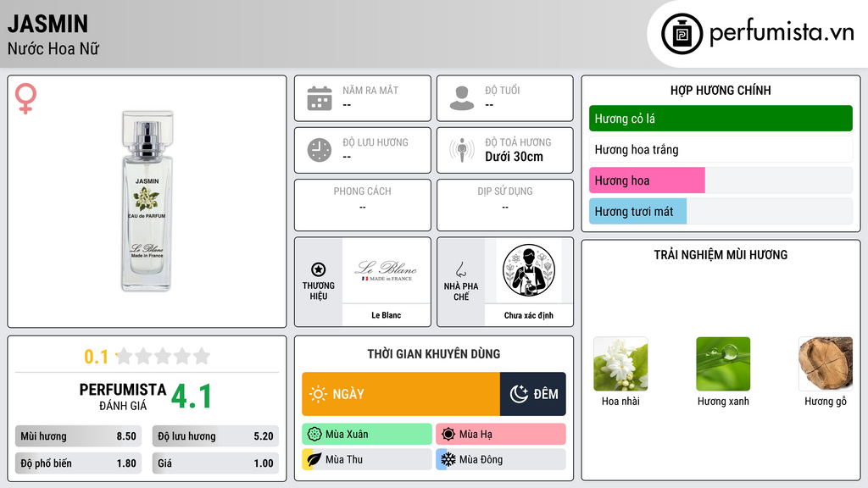
Task: Open the Le Blanc brand logo image
Action: [x=386, y=270]
